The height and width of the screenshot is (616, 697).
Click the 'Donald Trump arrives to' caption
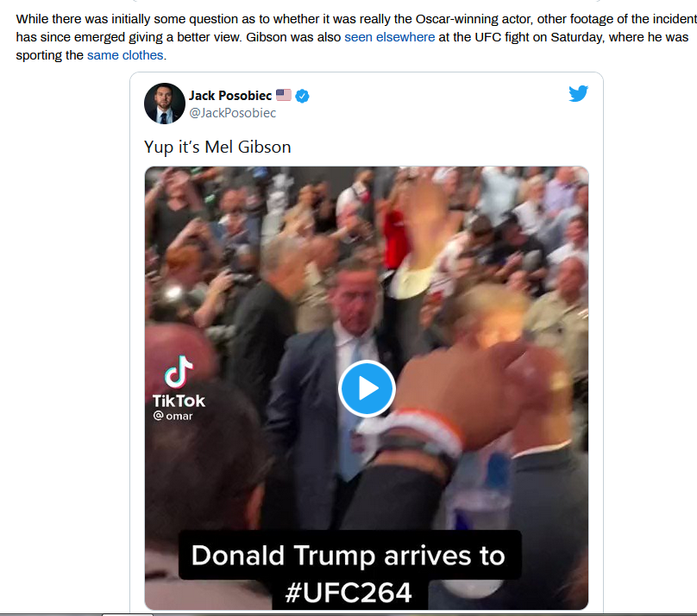click(348, 556)
